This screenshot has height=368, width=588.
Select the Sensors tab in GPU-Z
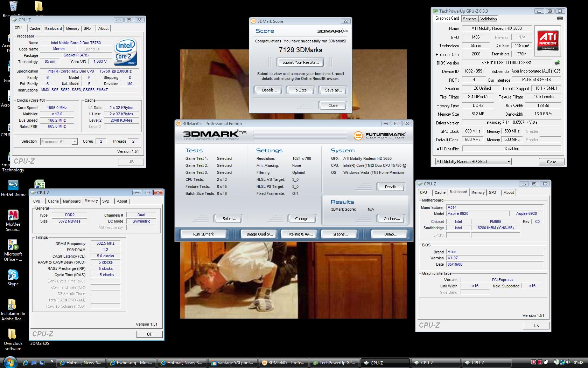(470, 19)
